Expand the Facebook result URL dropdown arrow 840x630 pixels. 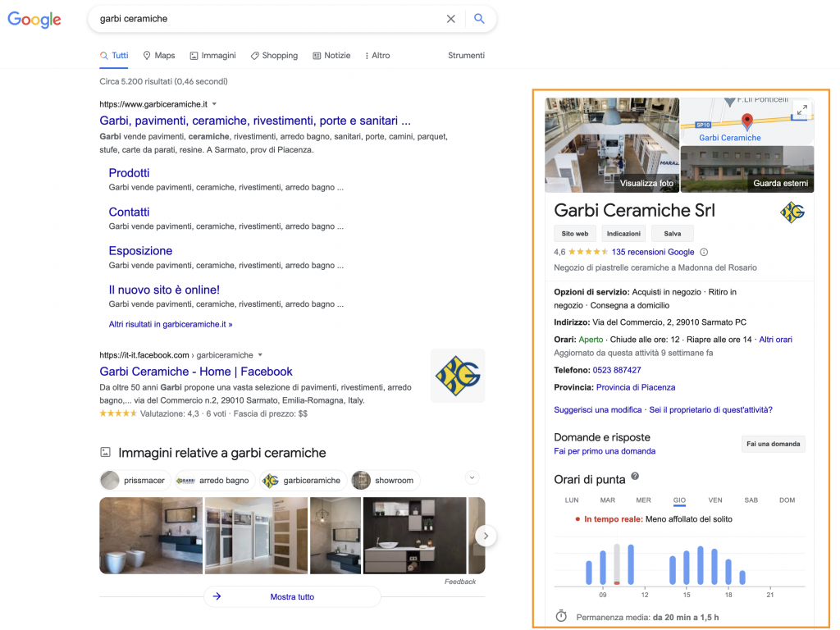coord(260,354)
